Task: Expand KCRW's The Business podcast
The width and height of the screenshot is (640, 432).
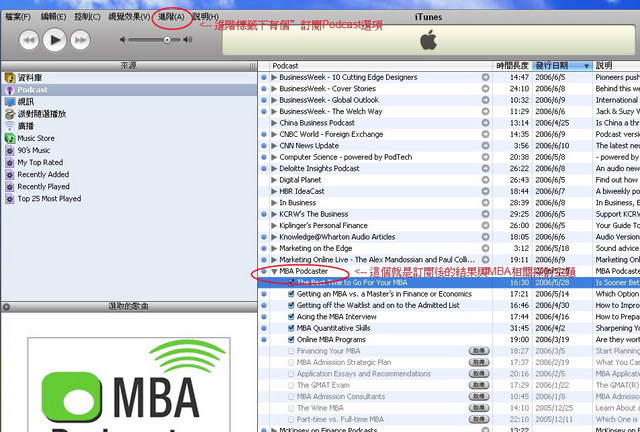Action: 274,214
